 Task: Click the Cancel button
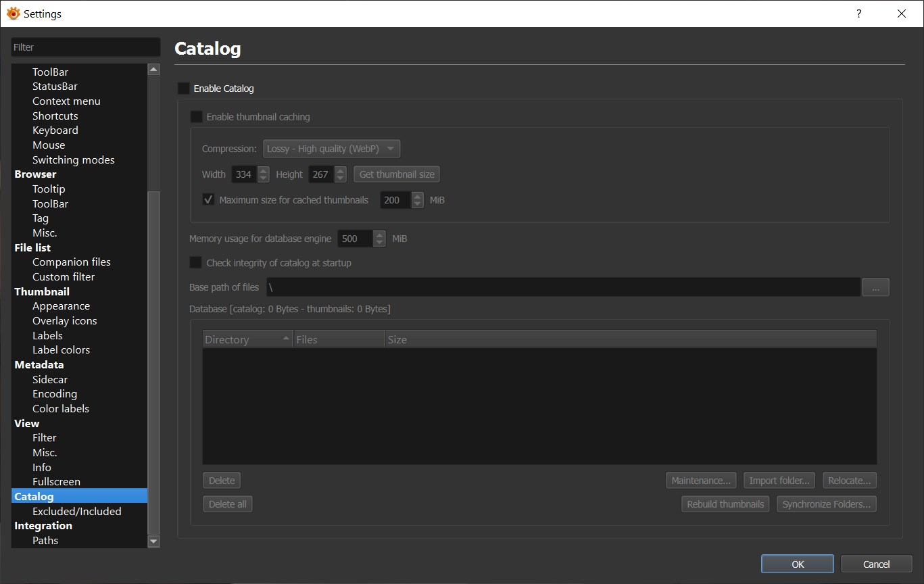point(876,564)
